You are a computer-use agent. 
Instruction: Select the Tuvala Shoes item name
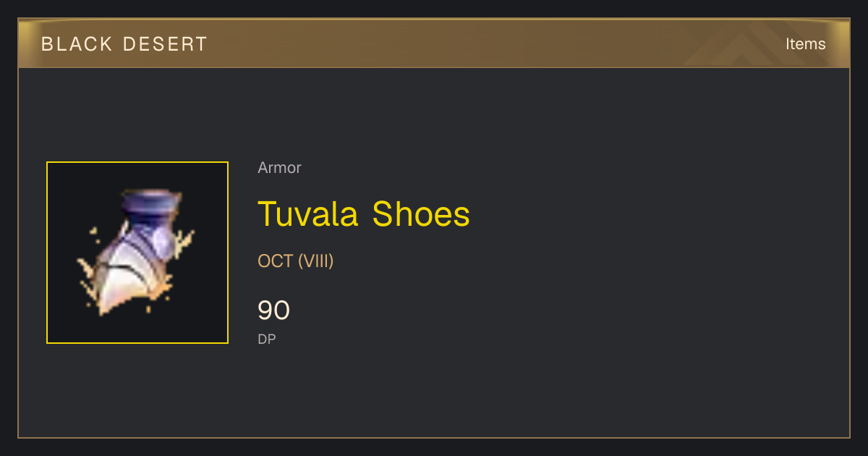(364, 214)
